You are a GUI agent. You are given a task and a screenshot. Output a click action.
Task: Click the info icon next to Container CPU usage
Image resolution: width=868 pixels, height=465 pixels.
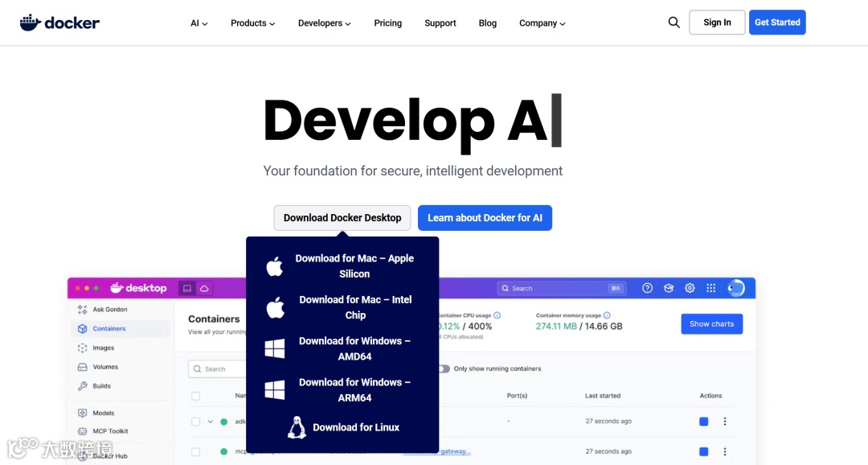point(497,315)
